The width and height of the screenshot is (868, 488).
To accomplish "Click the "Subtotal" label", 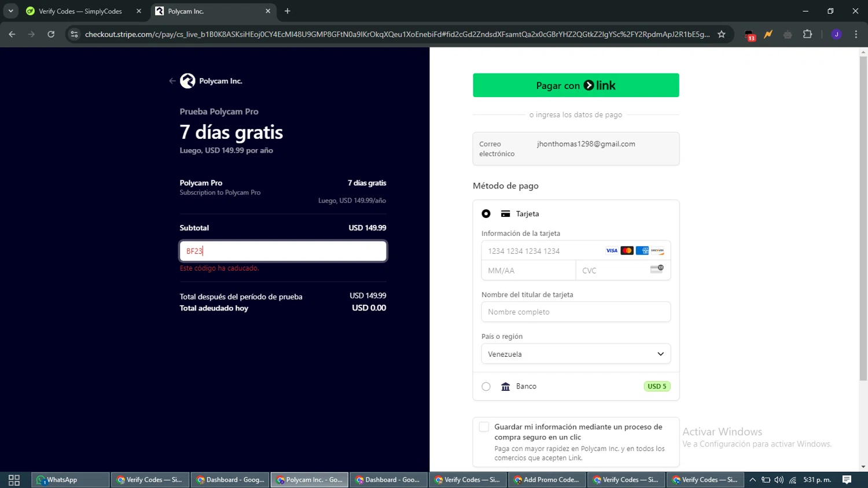I will 194,228.
